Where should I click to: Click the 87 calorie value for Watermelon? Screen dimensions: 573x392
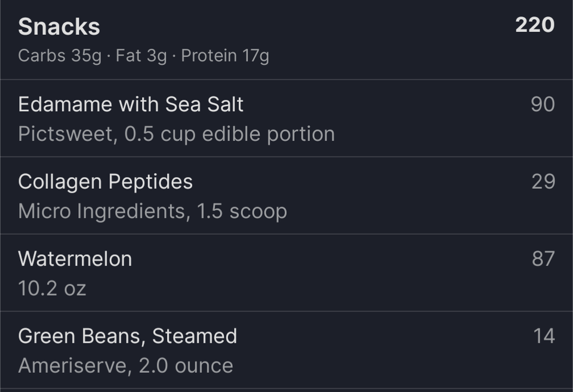(x=543, y=259)
